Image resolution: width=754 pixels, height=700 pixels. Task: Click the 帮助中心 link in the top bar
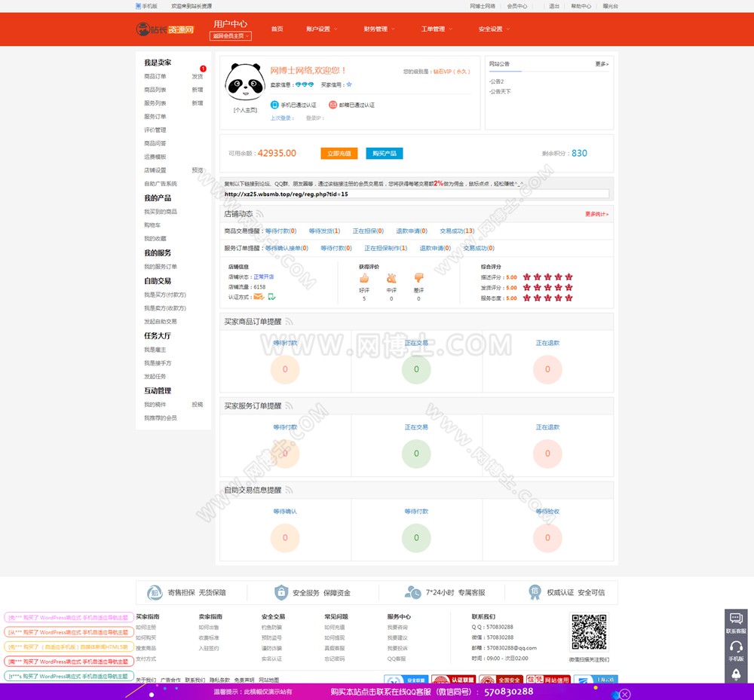581,6
